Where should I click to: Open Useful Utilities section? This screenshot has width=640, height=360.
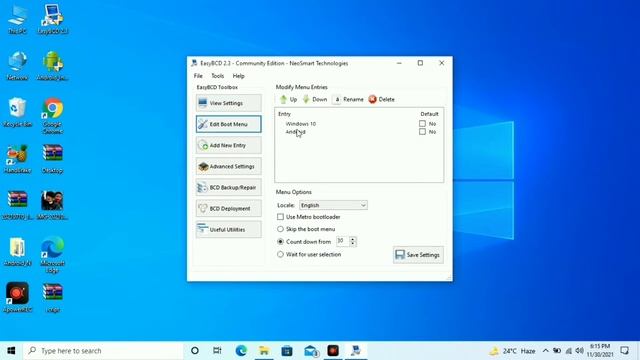click(x=229, y=229)
